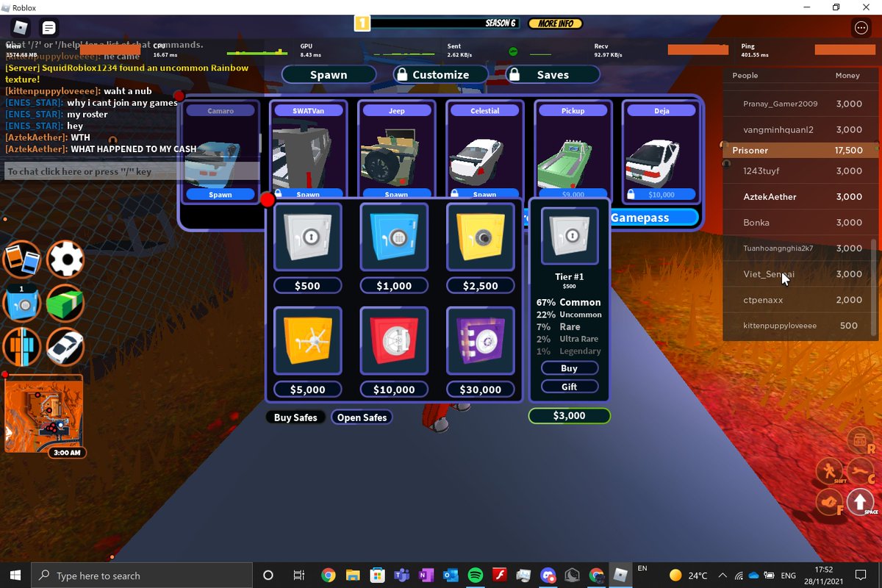The height and width of the screenshot is (588, 882).
Task: Click the MORE INFO season button
Action: pos(556,24)
